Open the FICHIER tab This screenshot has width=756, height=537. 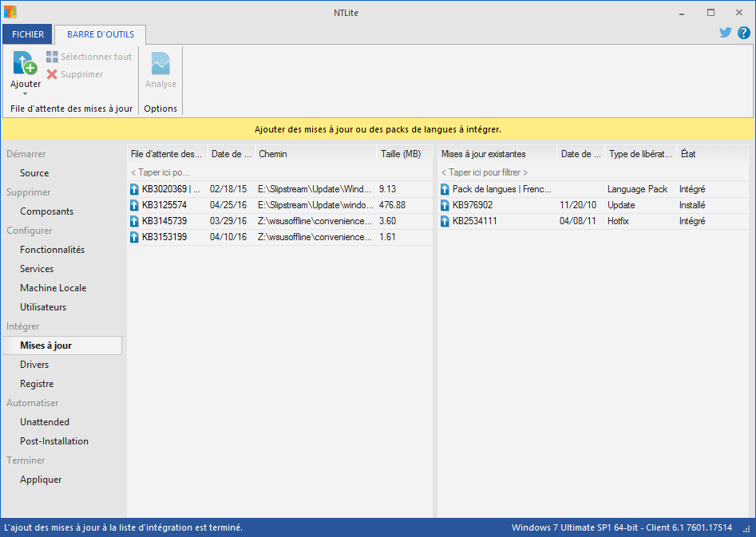(27, 34)
